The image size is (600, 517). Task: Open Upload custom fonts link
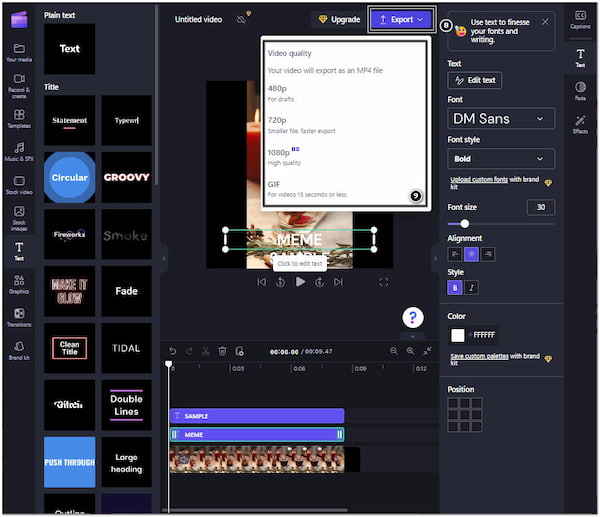pyautogui.click(x=479, y=179)
